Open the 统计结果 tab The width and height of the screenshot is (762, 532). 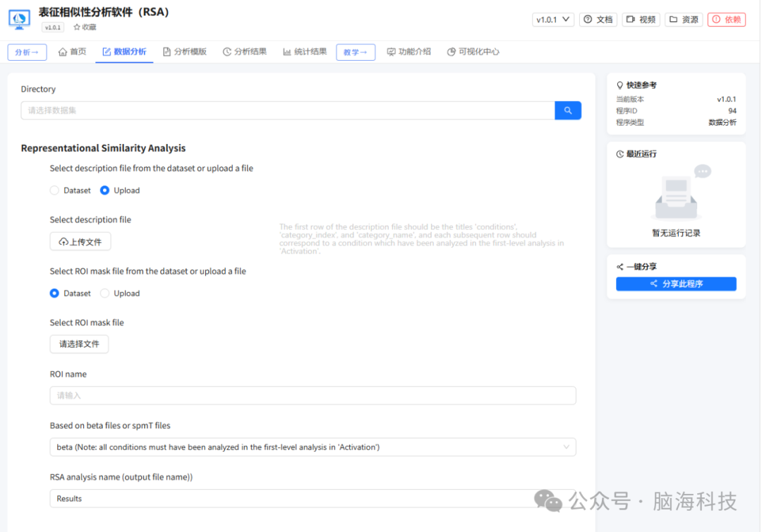coord(306,52)
